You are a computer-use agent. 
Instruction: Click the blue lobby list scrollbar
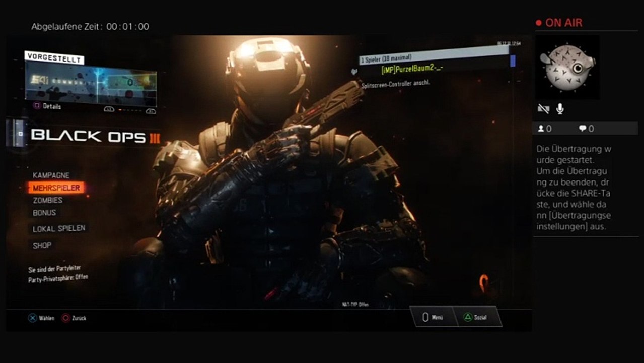(x=513, y=61)
